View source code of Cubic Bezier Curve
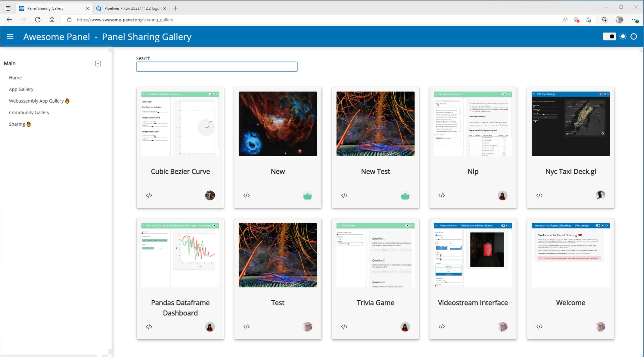The image size is (644, 357). pos(149,195)
